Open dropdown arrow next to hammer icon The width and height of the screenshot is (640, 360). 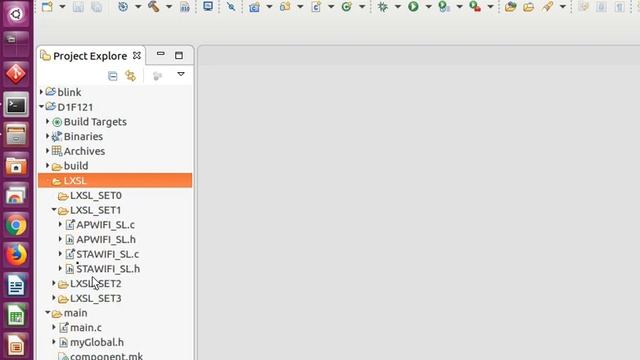pos(169,7)
